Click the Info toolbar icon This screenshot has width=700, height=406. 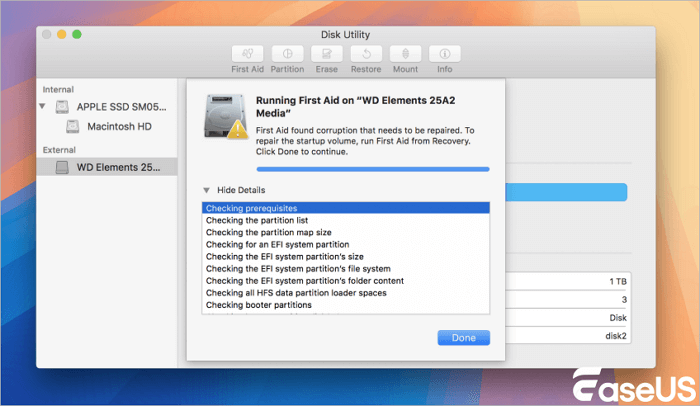(444, 54)
